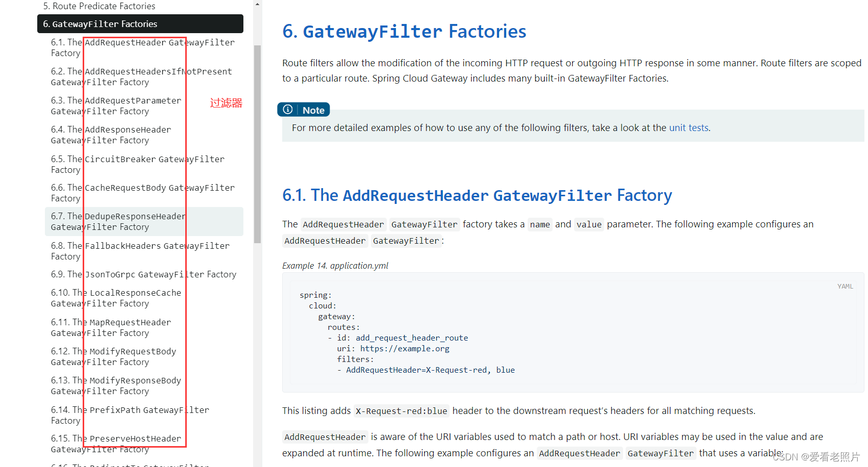Click 'Example 14. application.yml' caption
Image resolution: width=868 pixels, height=467 pixels.
335,266
